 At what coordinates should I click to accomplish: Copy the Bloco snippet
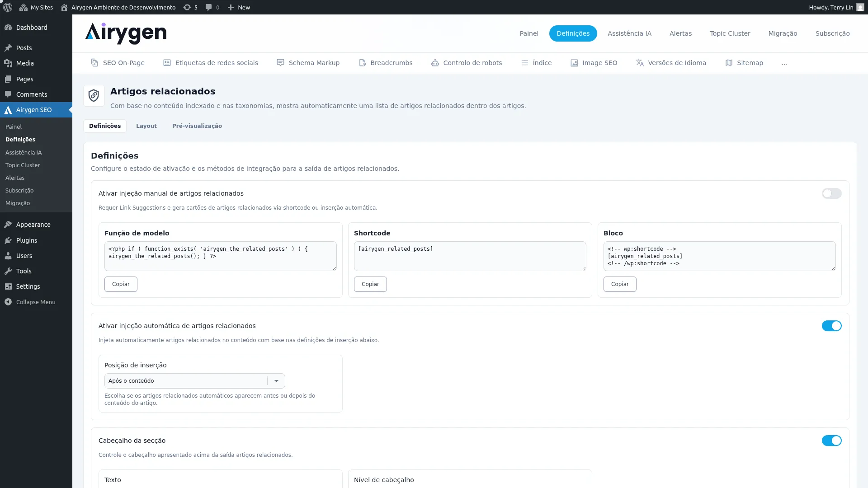[620, 284]
